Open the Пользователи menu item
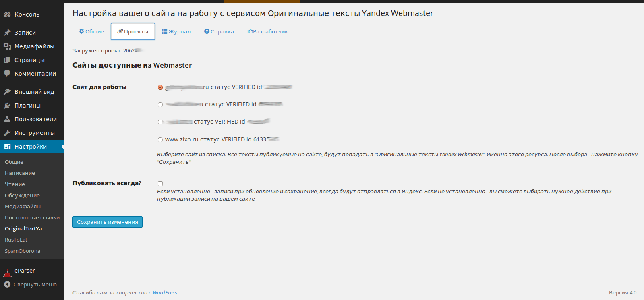The width and height of the screenshot is (644, 300). 32,119
